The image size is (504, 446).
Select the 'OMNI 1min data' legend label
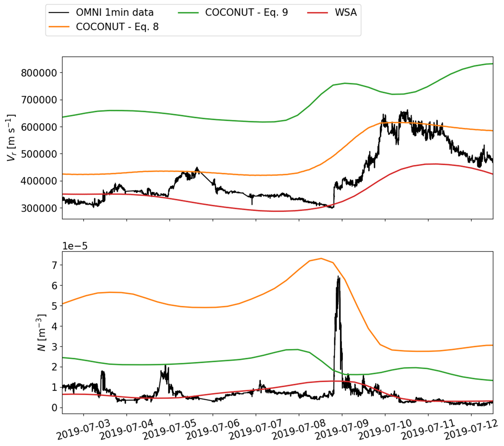click(x=115, y=13)
